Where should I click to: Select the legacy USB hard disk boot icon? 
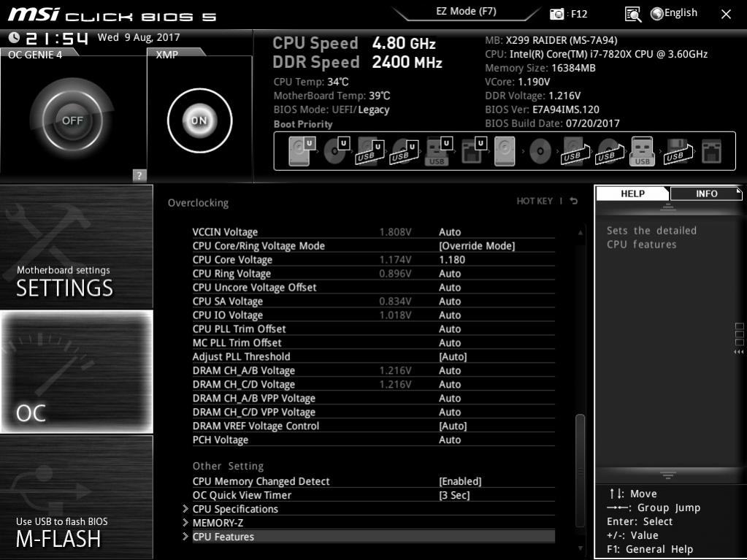[x=575, y=151]
